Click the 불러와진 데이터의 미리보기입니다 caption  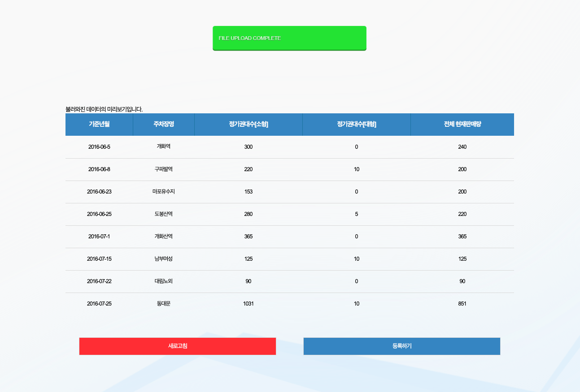click(x=104, y=109)
